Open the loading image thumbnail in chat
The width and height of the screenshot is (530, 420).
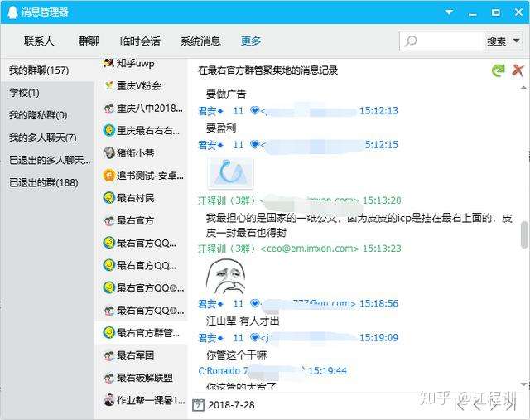click(x=231, y=172)
